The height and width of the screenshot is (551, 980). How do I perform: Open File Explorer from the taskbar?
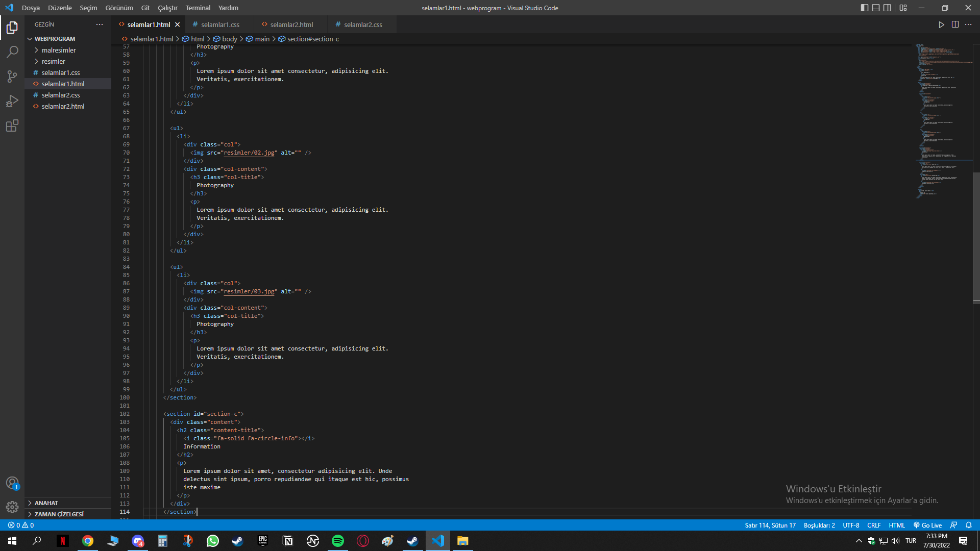(463, 541)
